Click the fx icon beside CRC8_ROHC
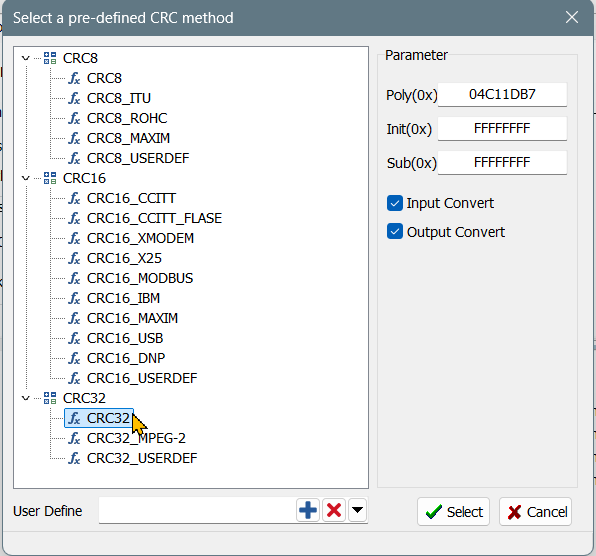 (74, 118)
